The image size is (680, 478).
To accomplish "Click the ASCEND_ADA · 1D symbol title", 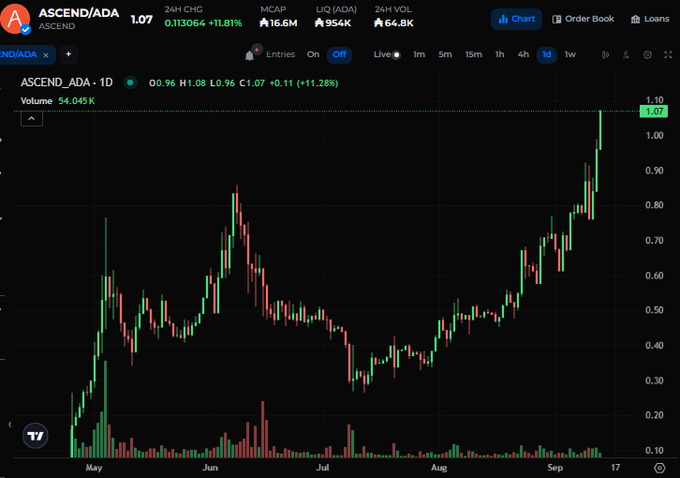I will click(66, 82).
